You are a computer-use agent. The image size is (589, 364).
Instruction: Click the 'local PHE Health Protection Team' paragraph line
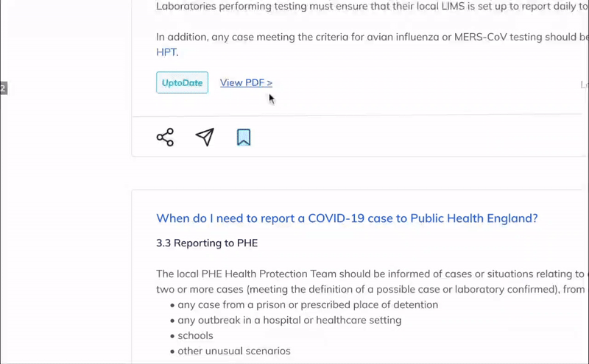[x=373, y=274]
